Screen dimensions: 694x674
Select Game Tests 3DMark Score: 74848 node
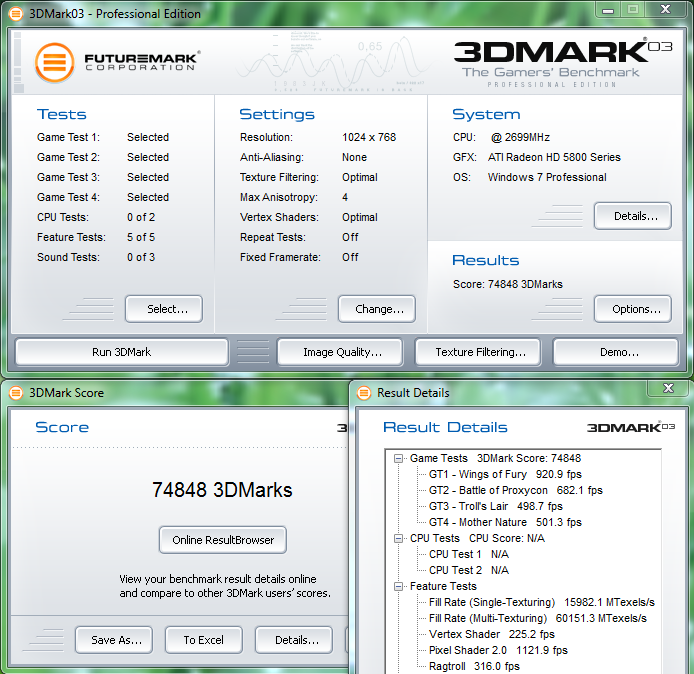(495, 458)
